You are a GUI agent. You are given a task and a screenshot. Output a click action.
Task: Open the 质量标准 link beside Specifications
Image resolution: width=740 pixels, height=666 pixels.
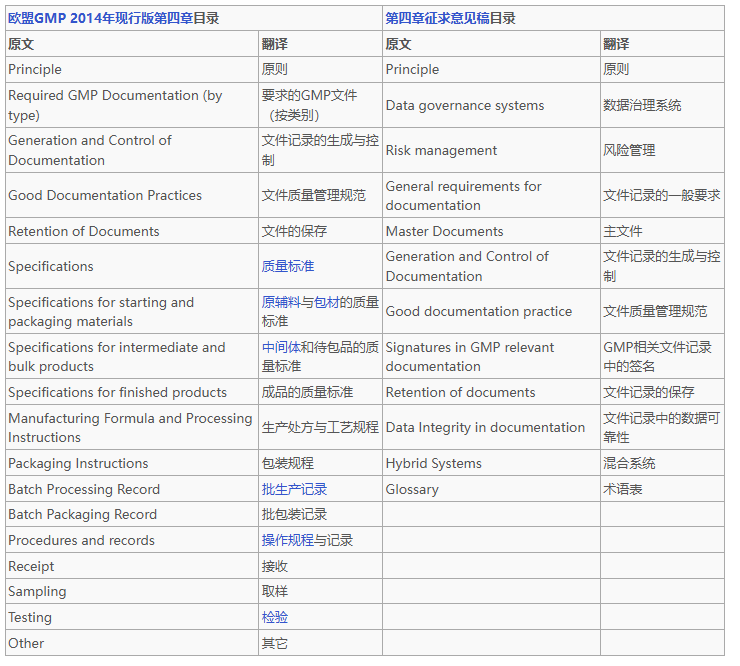pos(288,266)
